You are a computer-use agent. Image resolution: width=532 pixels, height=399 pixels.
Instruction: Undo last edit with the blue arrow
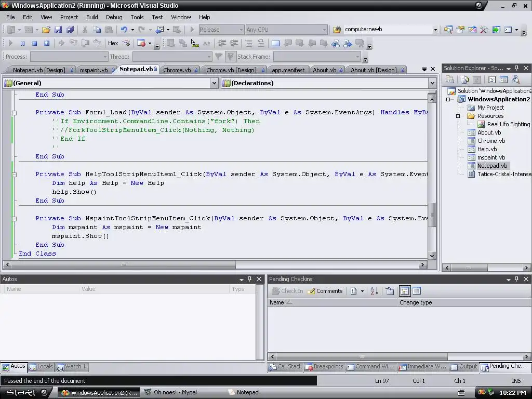124,30
